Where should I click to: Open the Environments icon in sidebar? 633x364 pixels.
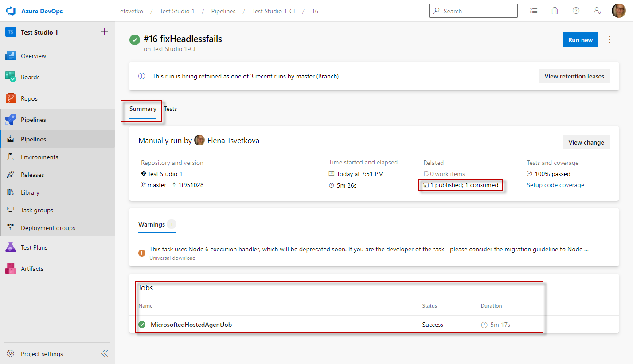pos(11,157)
